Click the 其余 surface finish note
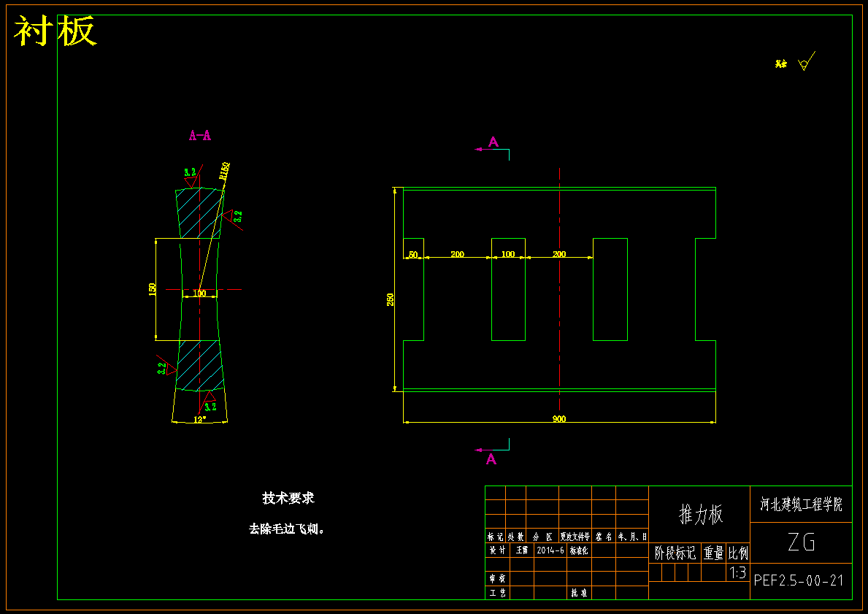This screenshot has width=868, height=614. (781, 64)
